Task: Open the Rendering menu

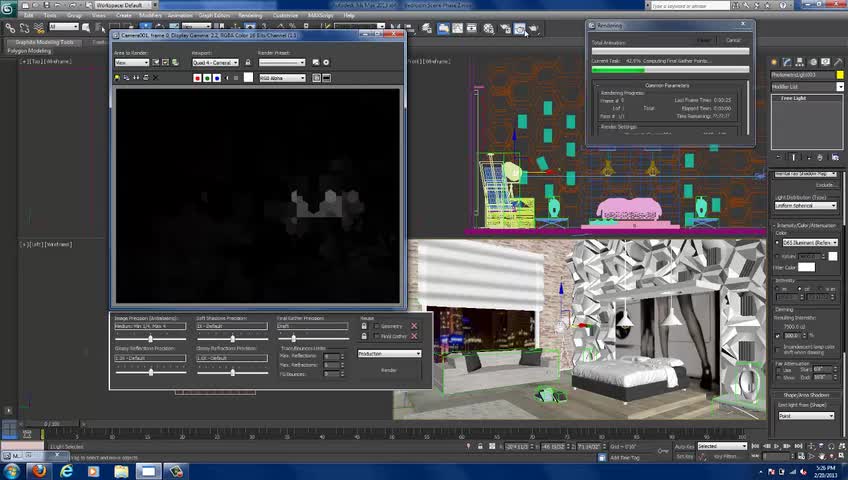Action: [250, 16]
